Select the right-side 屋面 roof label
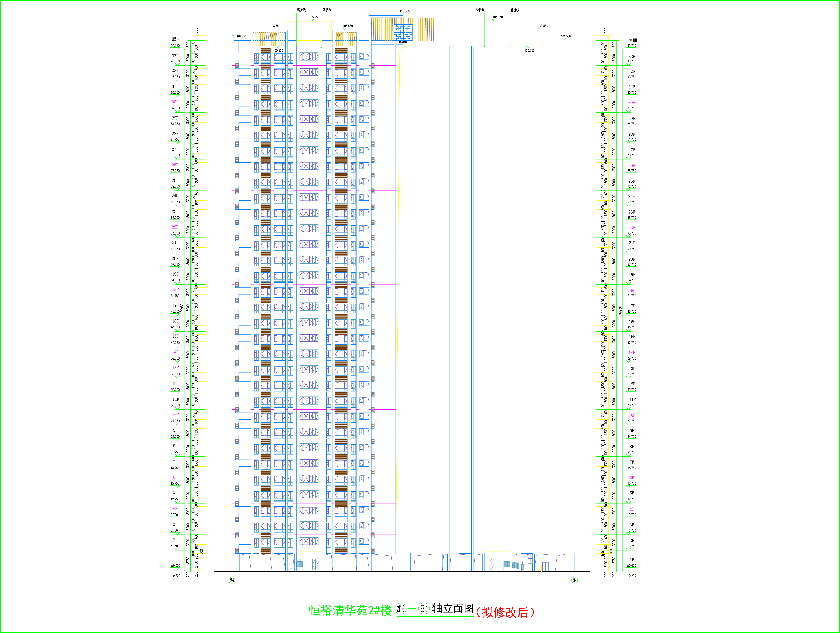 click(633, 40)
